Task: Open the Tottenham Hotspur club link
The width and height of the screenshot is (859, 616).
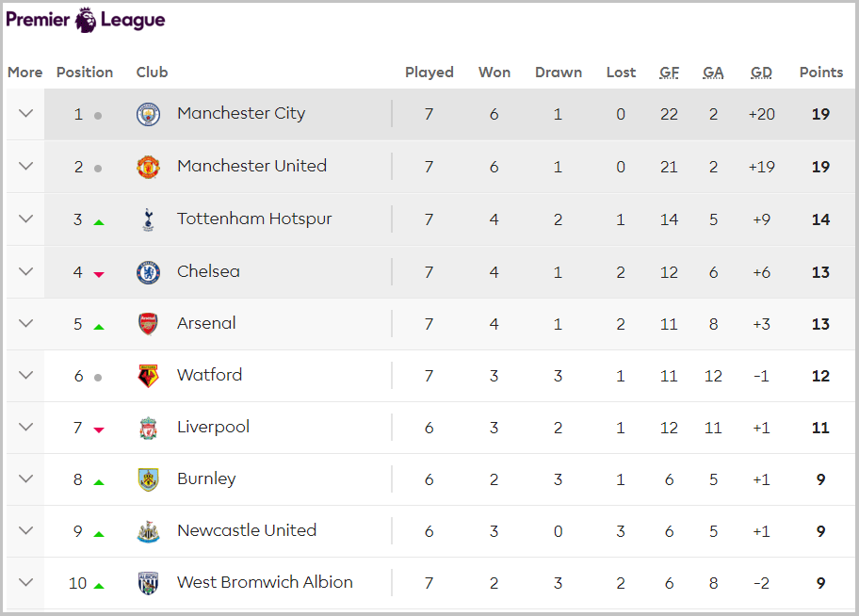Action: (254, 219)
